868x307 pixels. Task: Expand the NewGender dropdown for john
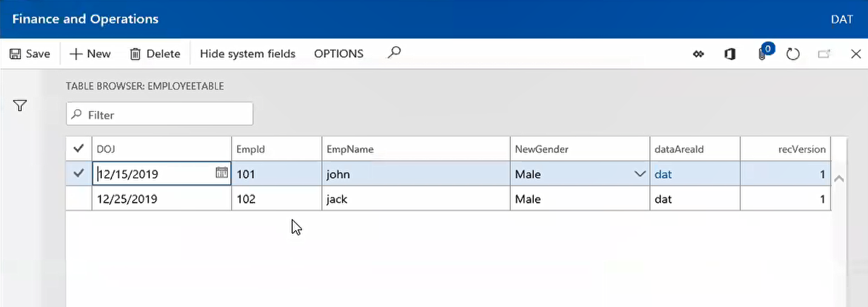tap(639, 174)
